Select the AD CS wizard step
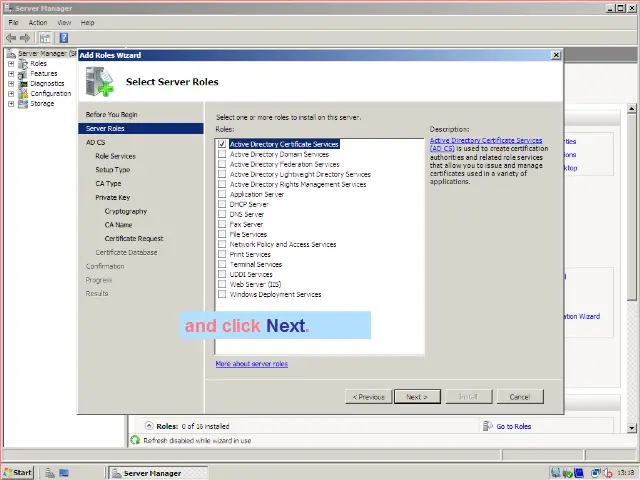 point(96,142)
